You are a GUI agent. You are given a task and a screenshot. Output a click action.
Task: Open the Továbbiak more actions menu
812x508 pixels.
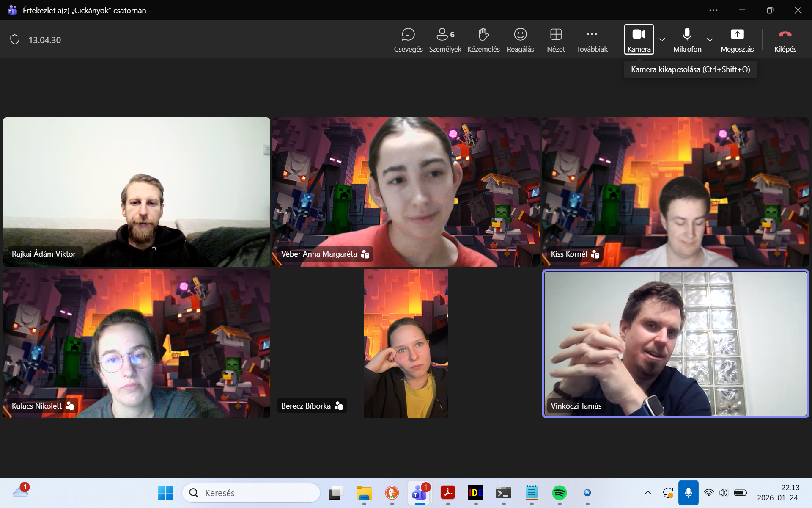(x=592, y=40)
